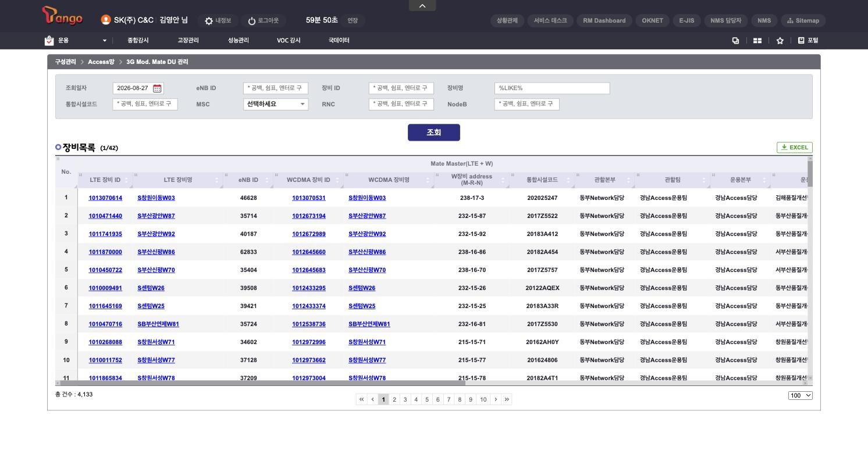868x472 pixels.
Task: Click the 연장 session extend button
Action: [x=353, y=20]
